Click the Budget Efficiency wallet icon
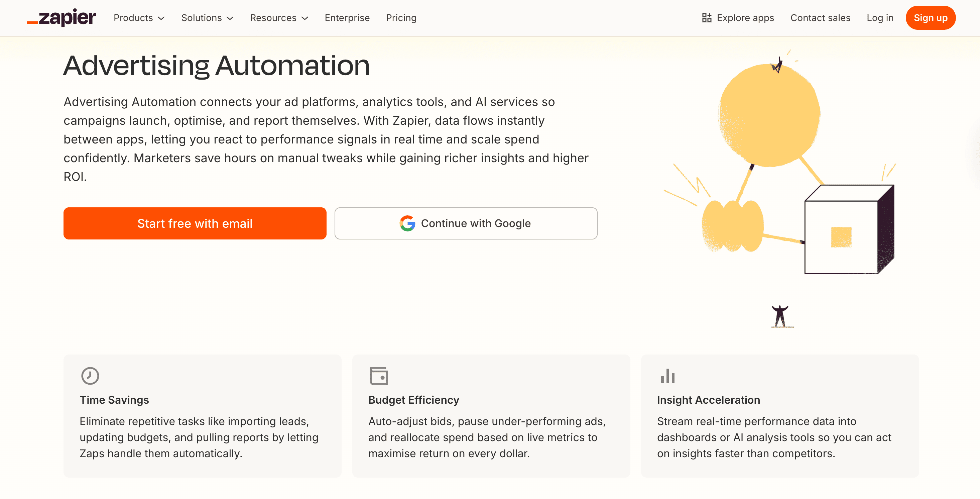Screen dimensions: 980x499 tap(379, 376)
